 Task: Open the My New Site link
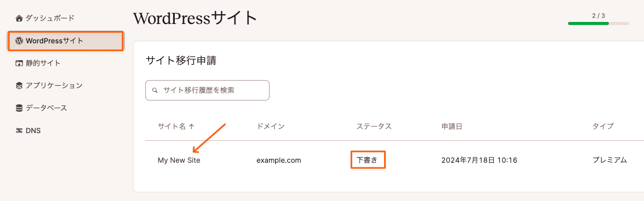coord(179,160)
